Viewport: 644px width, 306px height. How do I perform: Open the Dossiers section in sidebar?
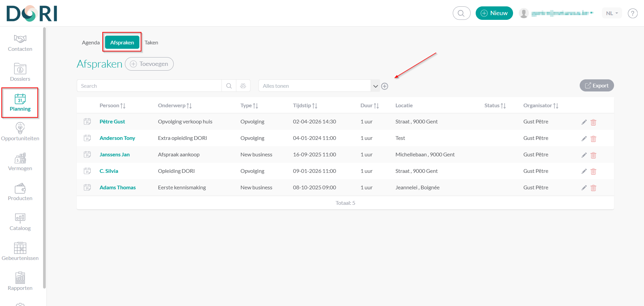click(x=20, y=72)
